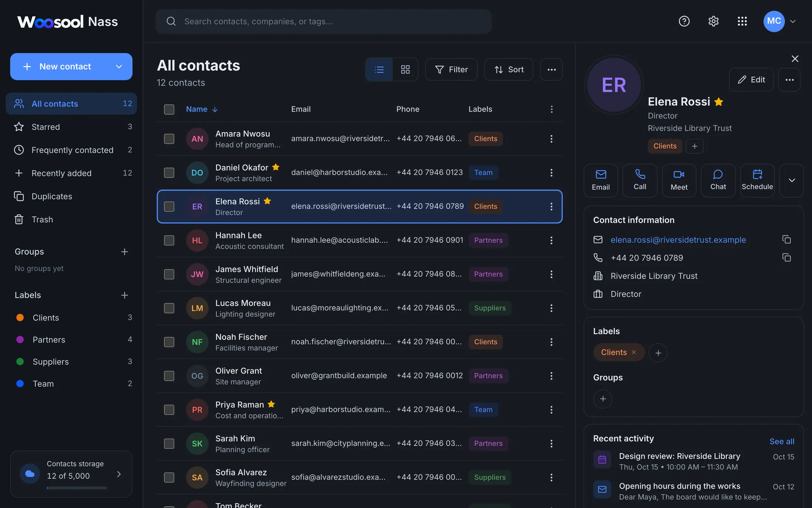Open the Filter options
812x508 pixels.
pos(451,69)
